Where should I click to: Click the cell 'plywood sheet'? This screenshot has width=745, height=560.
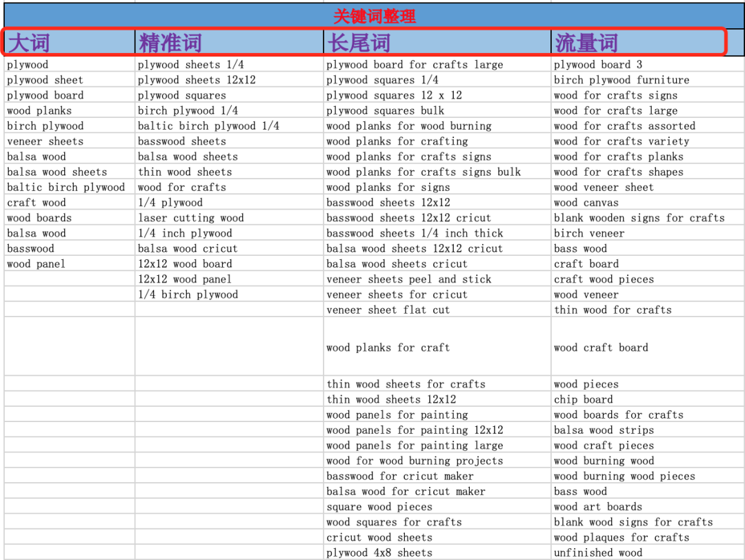coord(70,80)
